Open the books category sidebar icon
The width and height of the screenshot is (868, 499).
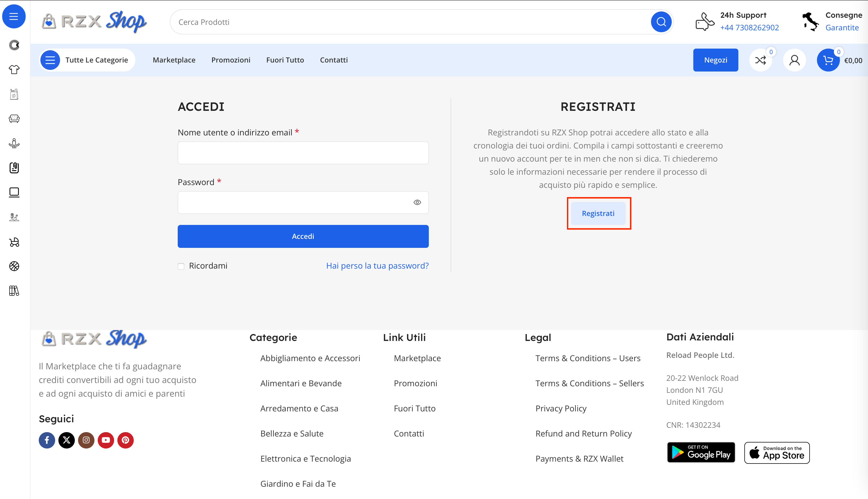14,291
